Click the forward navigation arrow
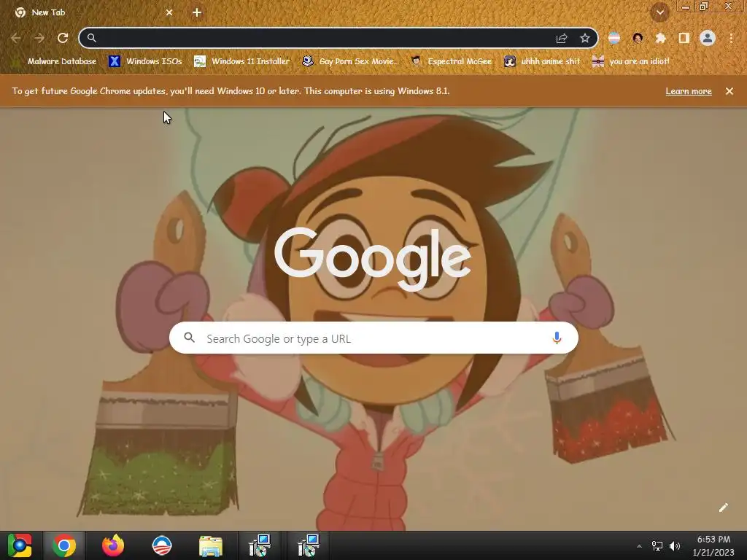This screenshot has height=560, width=747. (x=39, y=38)
